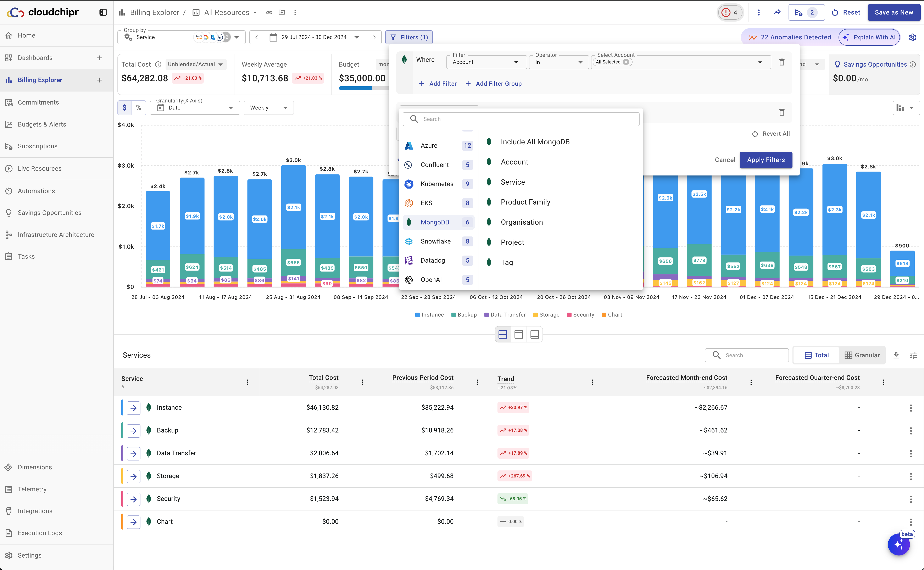
Task: Click the share arrow icon
Action: [x=777, y=12]
